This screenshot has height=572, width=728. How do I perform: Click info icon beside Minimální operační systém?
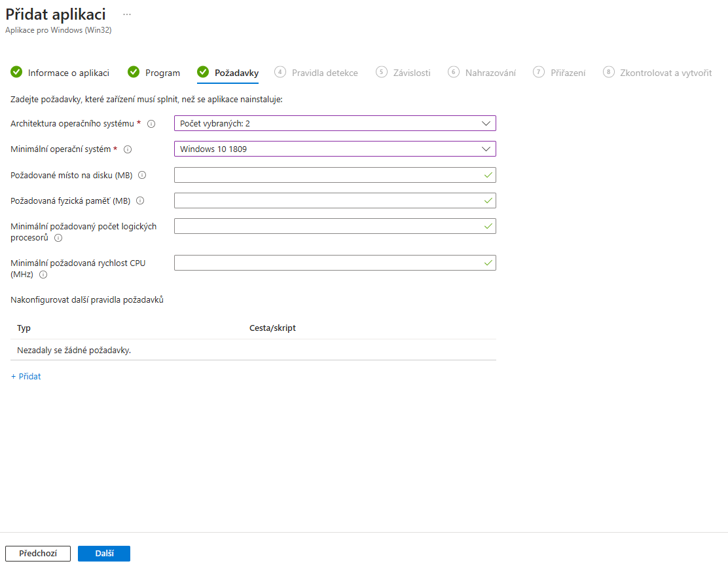(128, 149)
